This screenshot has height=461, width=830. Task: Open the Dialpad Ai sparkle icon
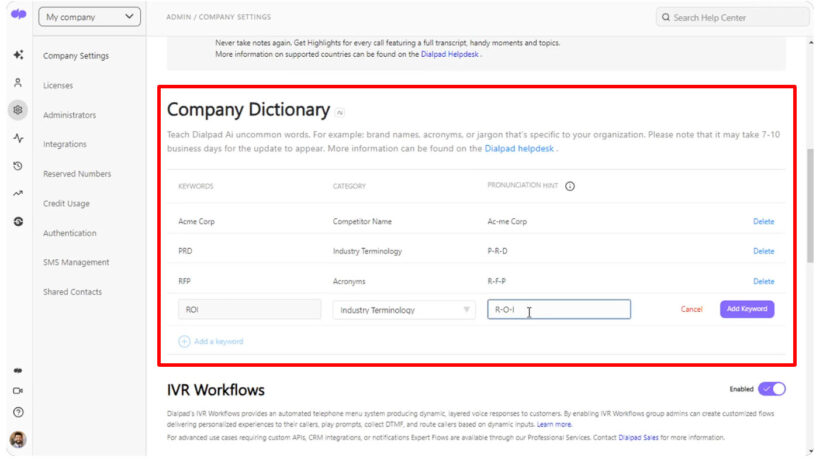[17, 56]
